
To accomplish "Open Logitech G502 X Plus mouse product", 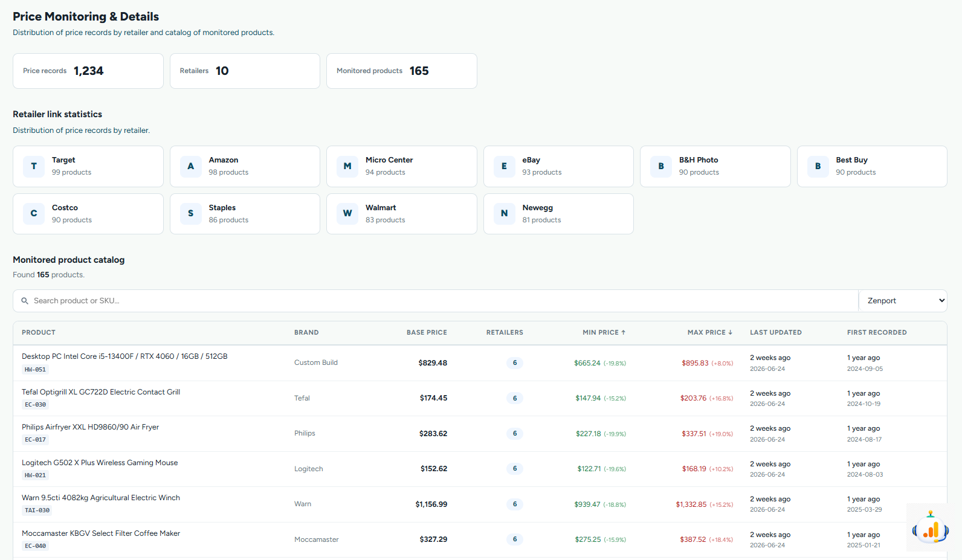I will pyautogui.click(x=100, y=463).
